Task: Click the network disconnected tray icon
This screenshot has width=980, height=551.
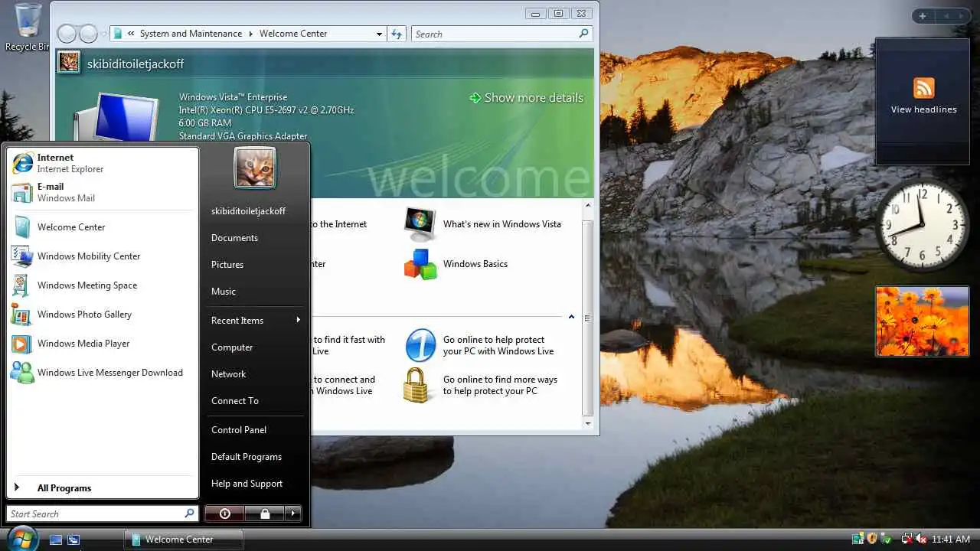Action: (907, 539)
